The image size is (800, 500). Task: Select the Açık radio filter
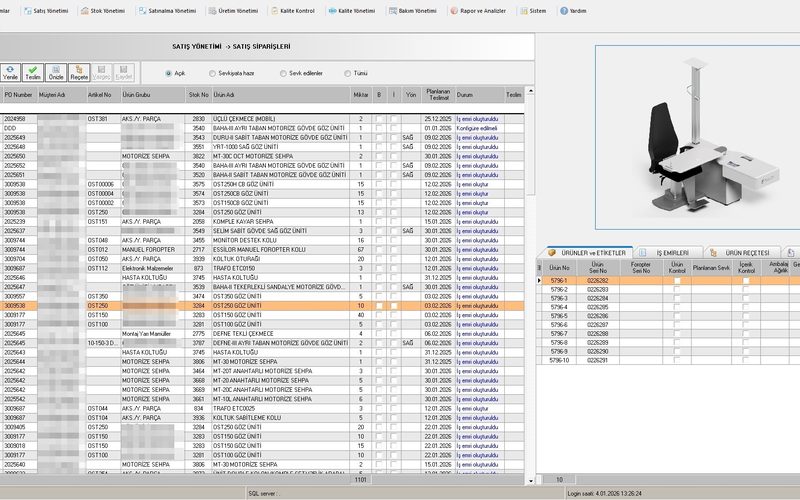(x=168, y=73)
